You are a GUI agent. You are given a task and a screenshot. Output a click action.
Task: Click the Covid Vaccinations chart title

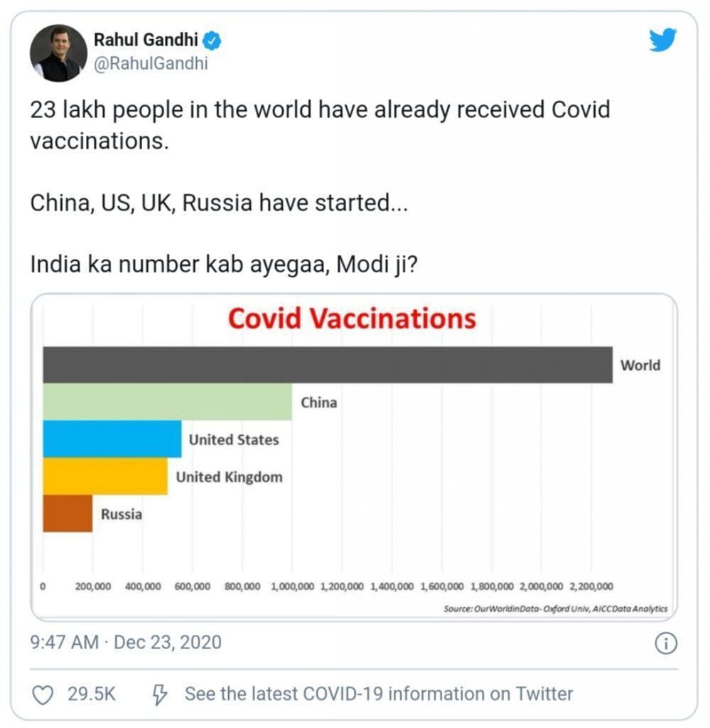(x=352, y=318)
